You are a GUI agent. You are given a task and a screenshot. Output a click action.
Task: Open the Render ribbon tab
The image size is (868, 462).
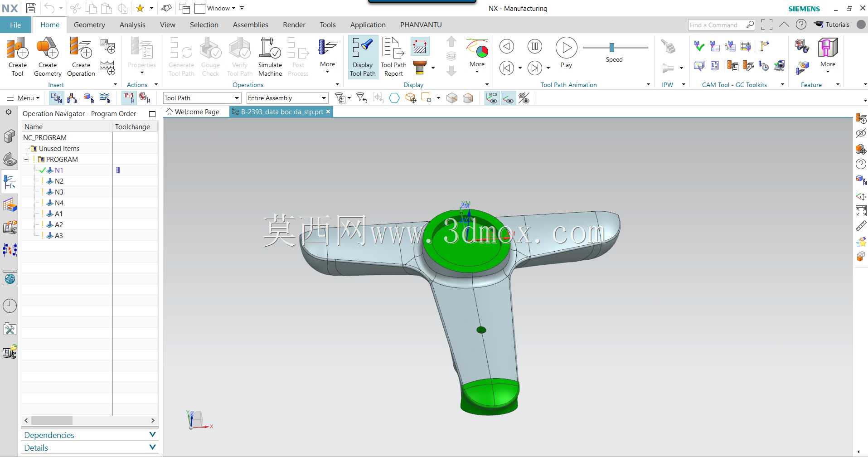pyautogui.click(x=294, y=25)
